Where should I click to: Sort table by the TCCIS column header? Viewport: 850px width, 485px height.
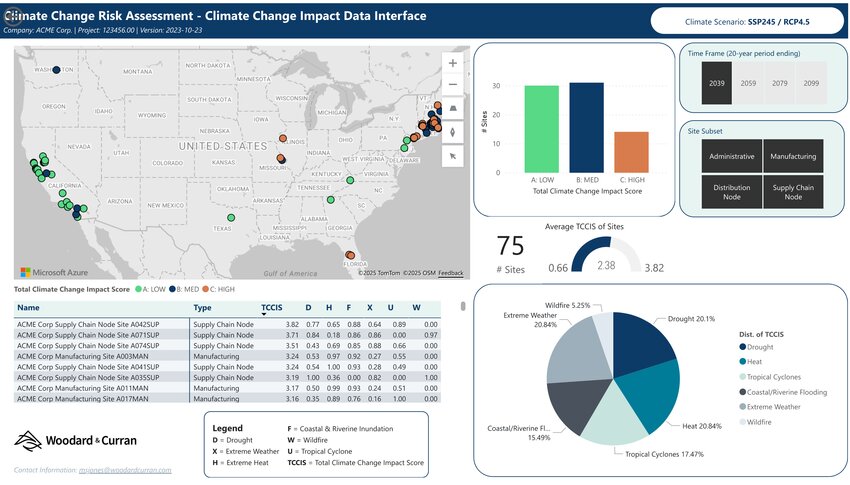point(272,307)
